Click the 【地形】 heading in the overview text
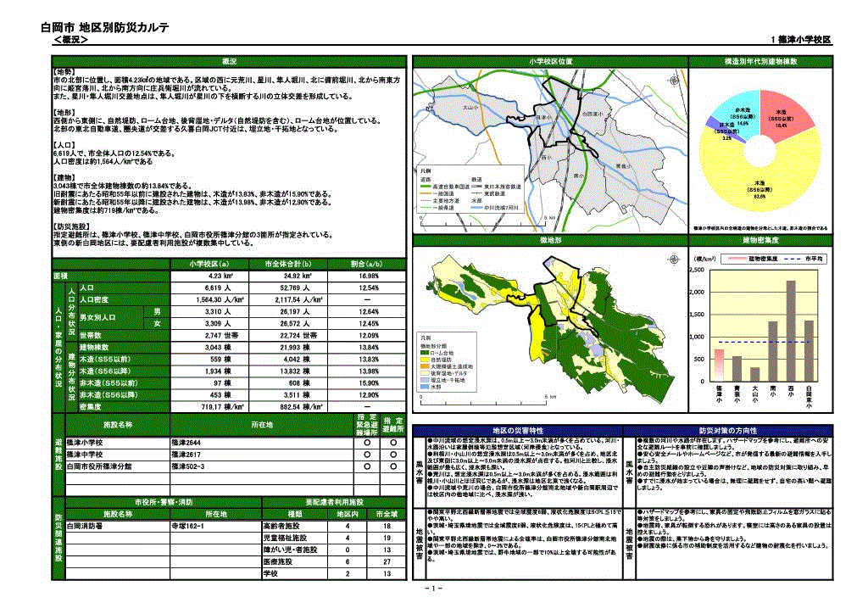Viewport: 868px width, 614px height. tap(64, 113)
